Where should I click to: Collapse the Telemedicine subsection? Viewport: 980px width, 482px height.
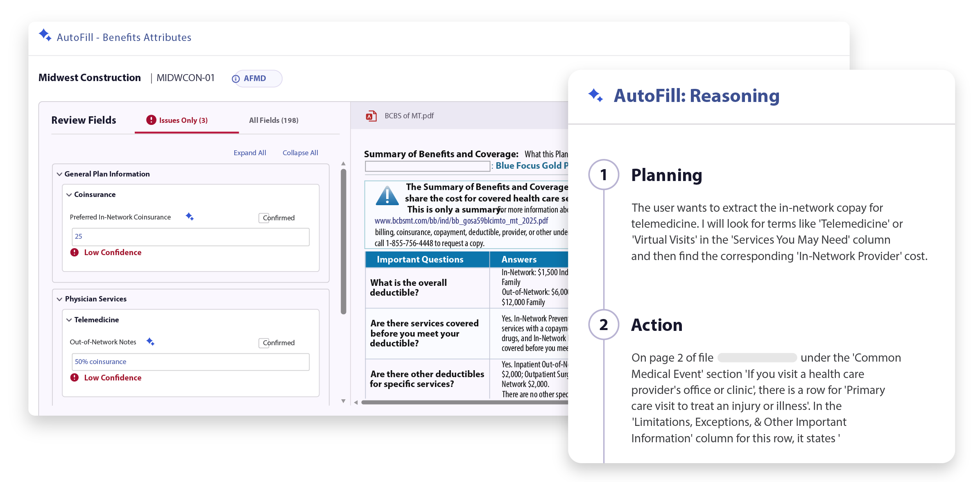click(69, 320)
